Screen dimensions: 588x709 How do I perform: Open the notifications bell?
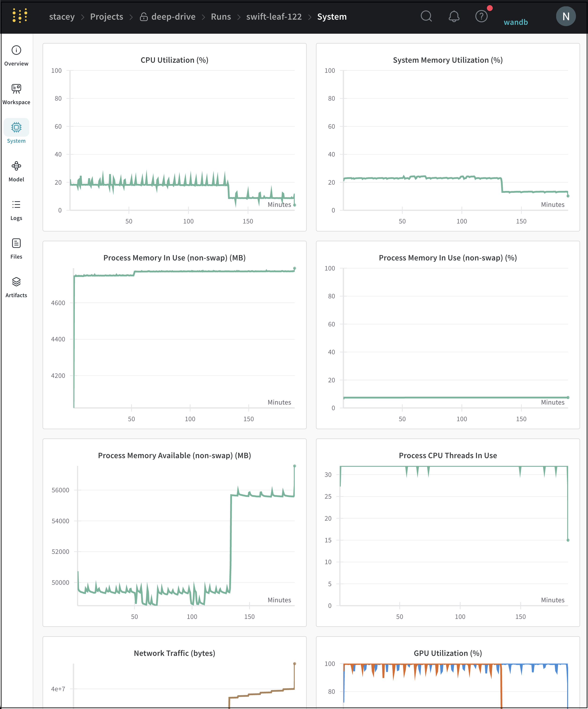454,16
